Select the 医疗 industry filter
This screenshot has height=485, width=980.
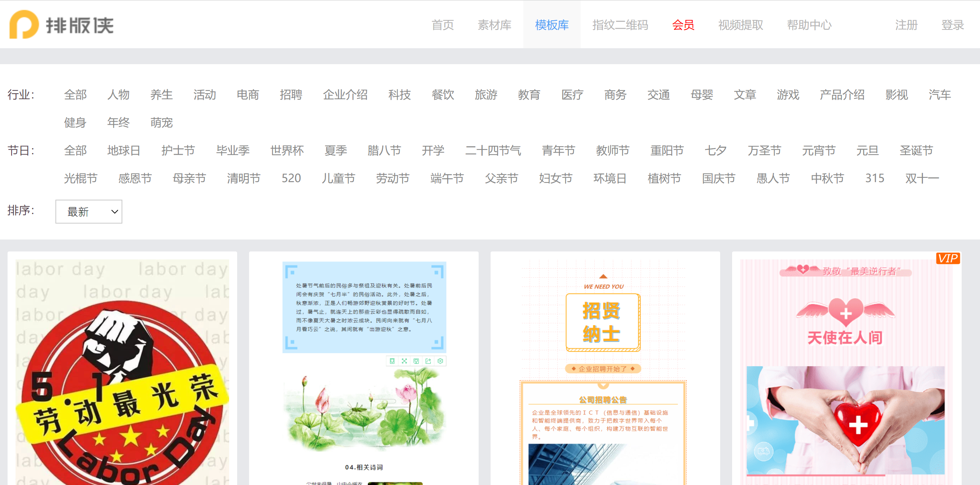572,94
